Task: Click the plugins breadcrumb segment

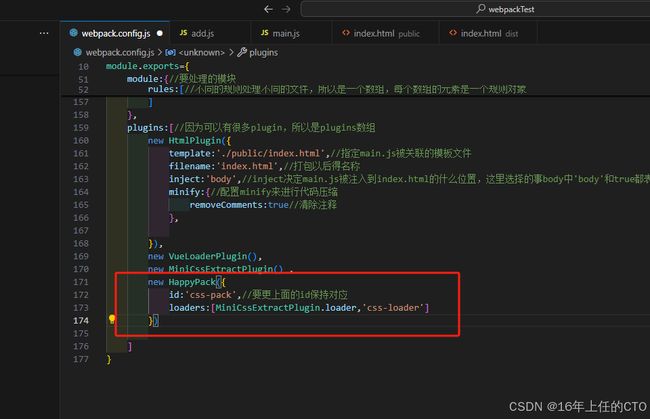Action: 264,53
